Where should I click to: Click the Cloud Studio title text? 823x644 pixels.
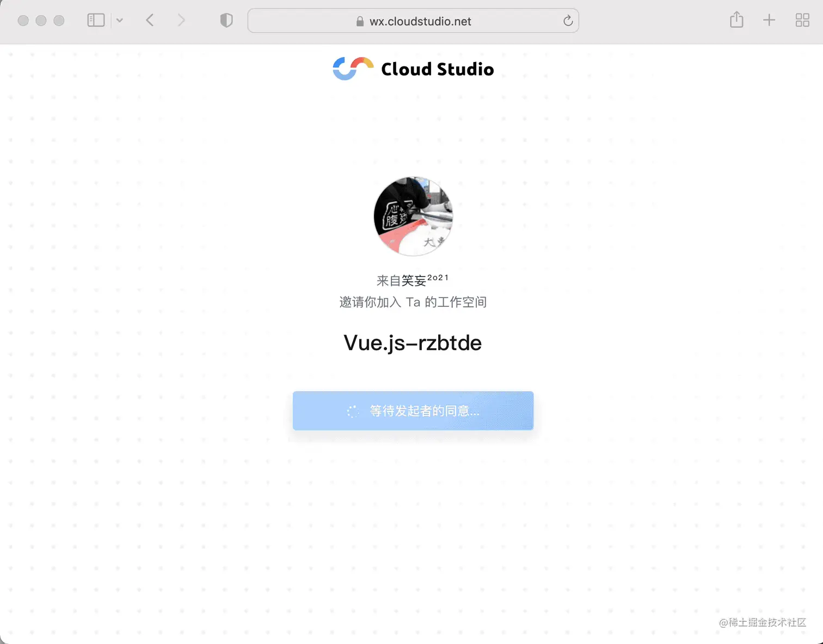pyautogui.click(x=438, y=69)
